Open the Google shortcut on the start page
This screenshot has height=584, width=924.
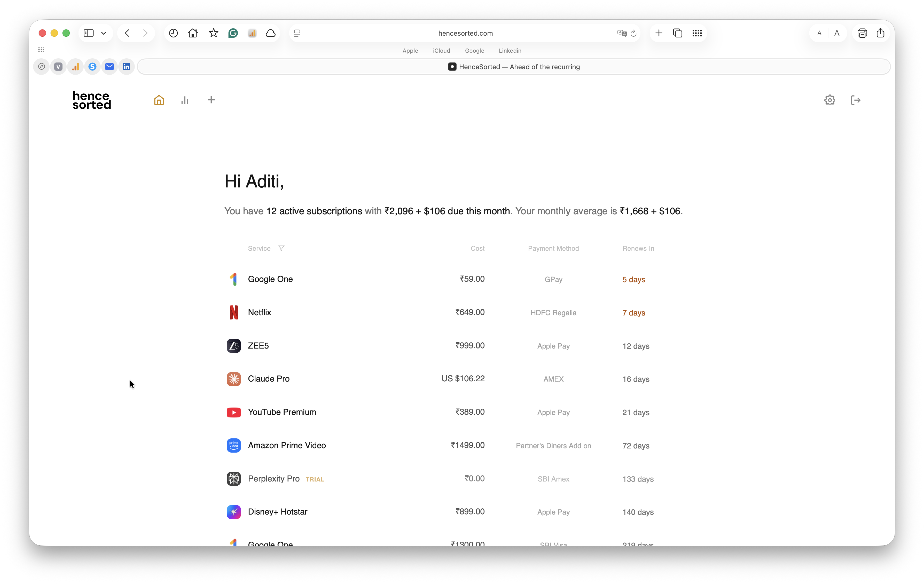474,50
